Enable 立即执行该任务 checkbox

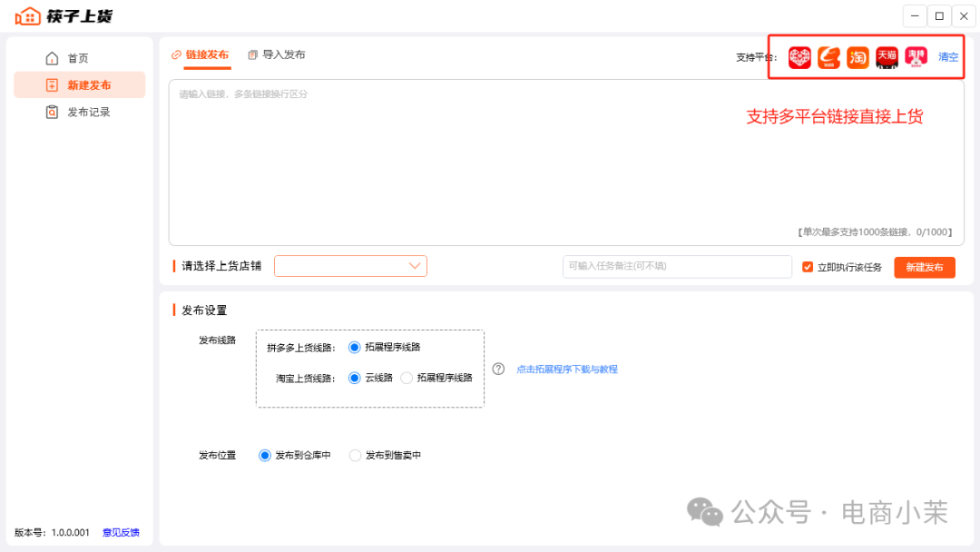pos(807,266)
